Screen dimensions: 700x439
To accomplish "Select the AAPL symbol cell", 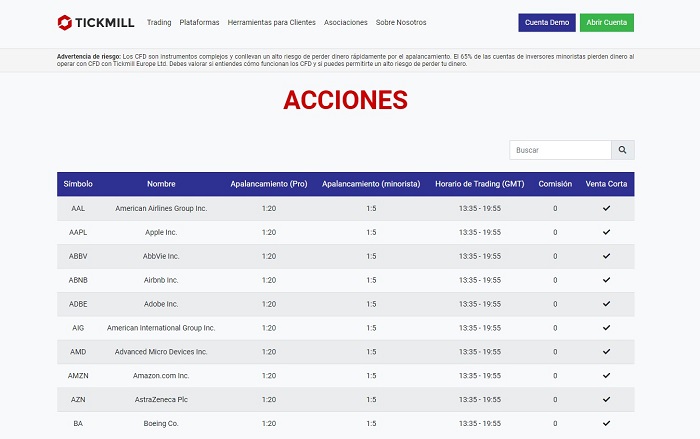I will (x=78, y=232).
